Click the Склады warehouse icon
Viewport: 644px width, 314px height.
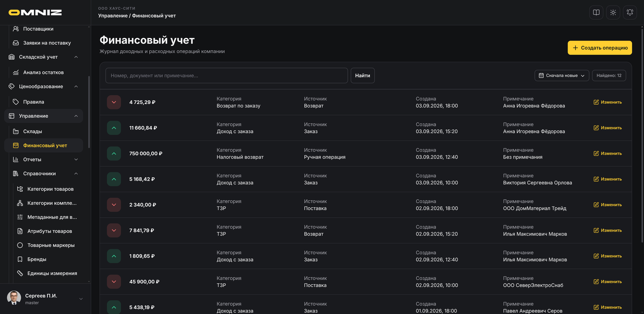point(16,131)
